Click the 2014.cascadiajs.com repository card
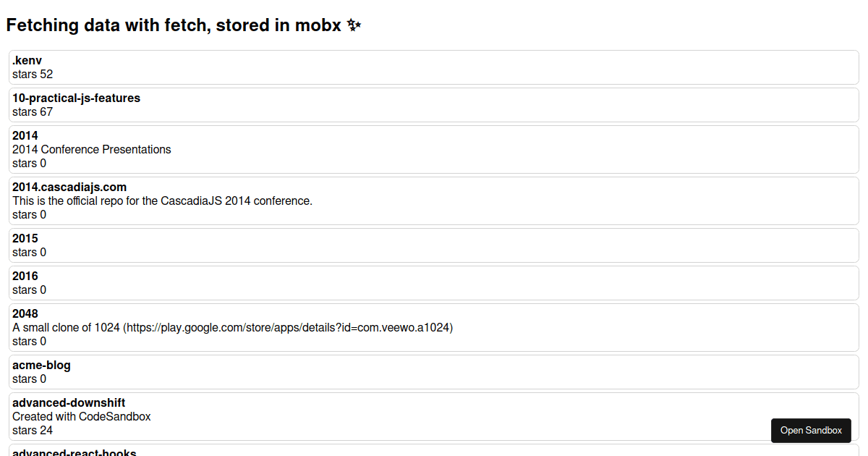868x456 pixels. click(434, 200)
